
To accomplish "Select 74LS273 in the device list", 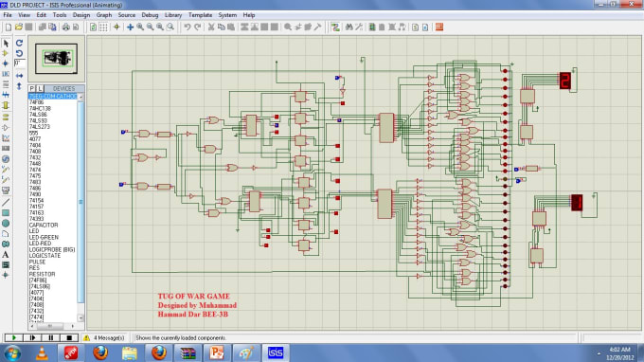I will (40, 127).
